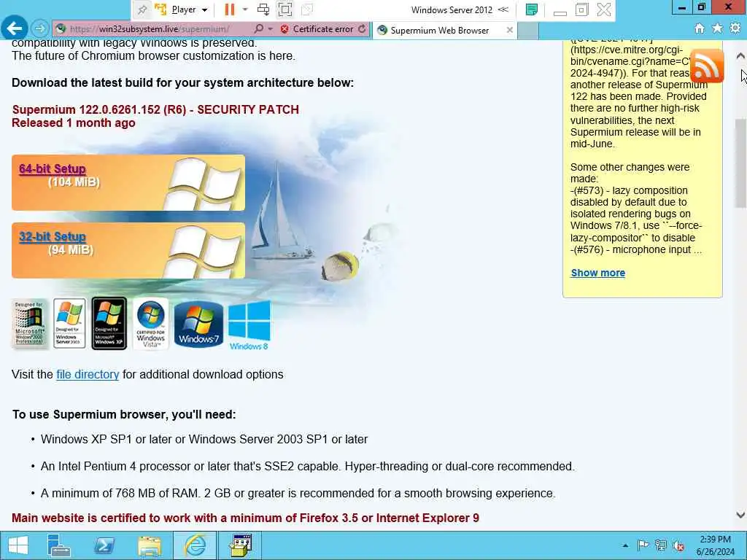Click the search magnifier in address bar

tap(258, 29)
